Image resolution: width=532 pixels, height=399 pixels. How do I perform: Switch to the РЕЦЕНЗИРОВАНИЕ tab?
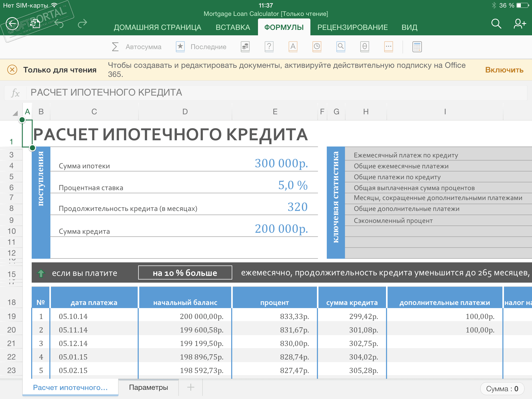click(353, 27)
